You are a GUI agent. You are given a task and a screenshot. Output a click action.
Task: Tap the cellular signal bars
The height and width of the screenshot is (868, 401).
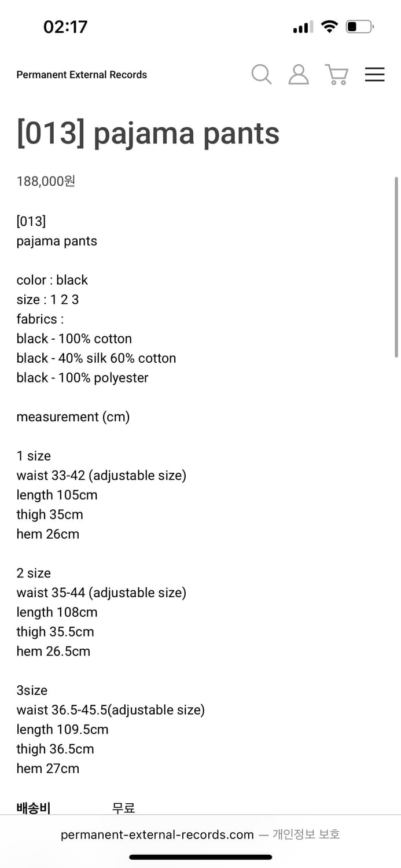pyautogui.click(x=303, y=27)
